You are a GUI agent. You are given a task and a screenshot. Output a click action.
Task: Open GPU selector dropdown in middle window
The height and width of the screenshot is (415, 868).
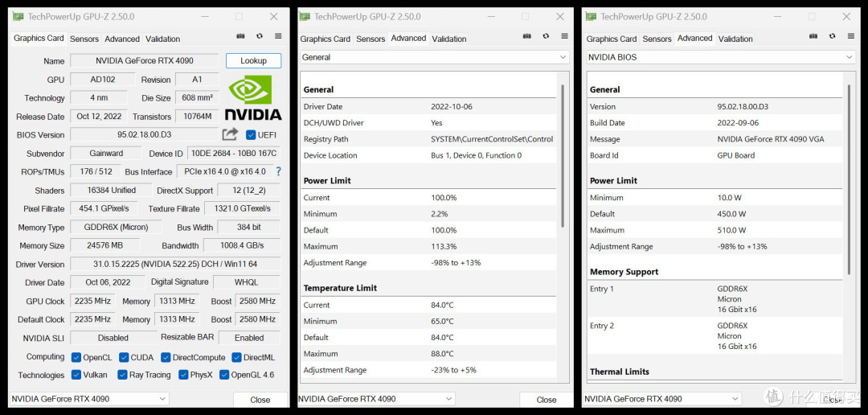[x=376, y=399]
